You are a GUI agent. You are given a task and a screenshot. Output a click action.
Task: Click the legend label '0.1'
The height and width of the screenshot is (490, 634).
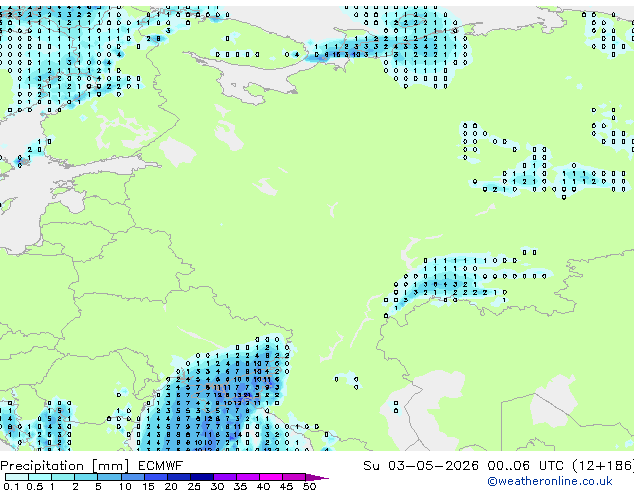click(11, 486)
